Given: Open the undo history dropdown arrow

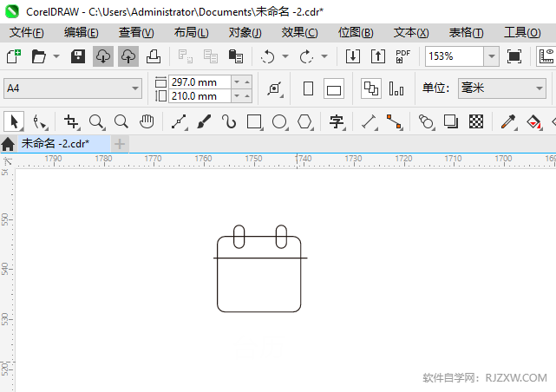Looking at the screenshot, I should coord(285,56).
